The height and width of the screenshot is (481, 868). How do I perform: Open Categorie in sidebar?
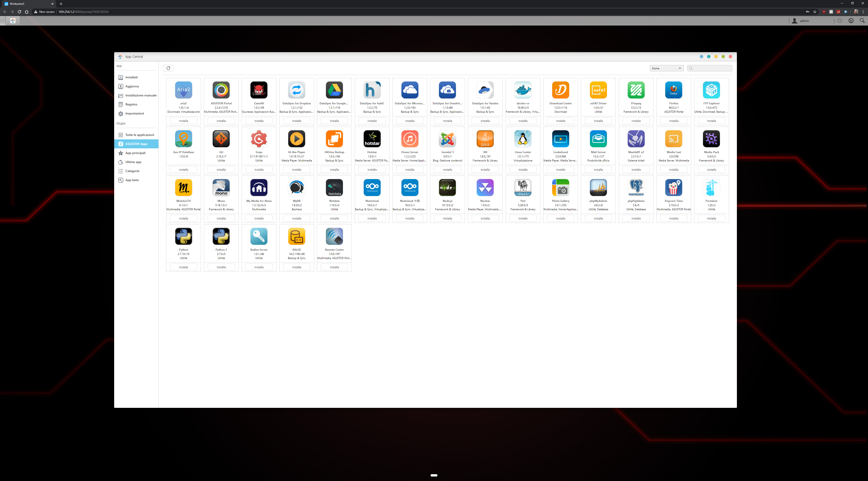(x=136, y=171)
